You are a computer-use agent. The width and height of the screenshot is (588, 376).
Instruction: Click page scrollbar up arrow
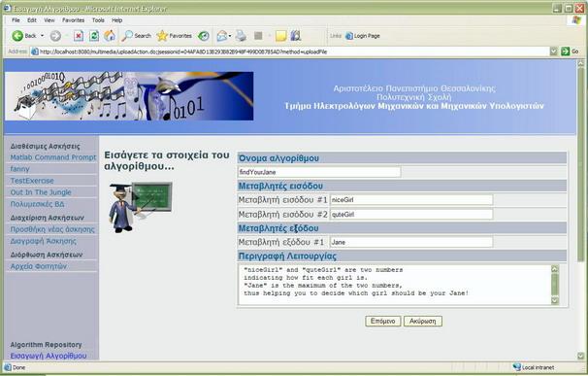tap(580, 63)
